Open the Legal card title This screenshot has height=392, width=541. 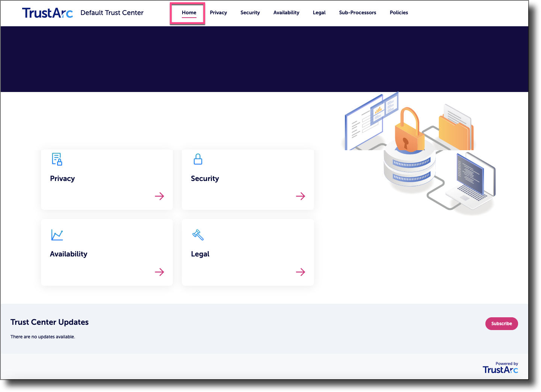click(x=200, y=254)
